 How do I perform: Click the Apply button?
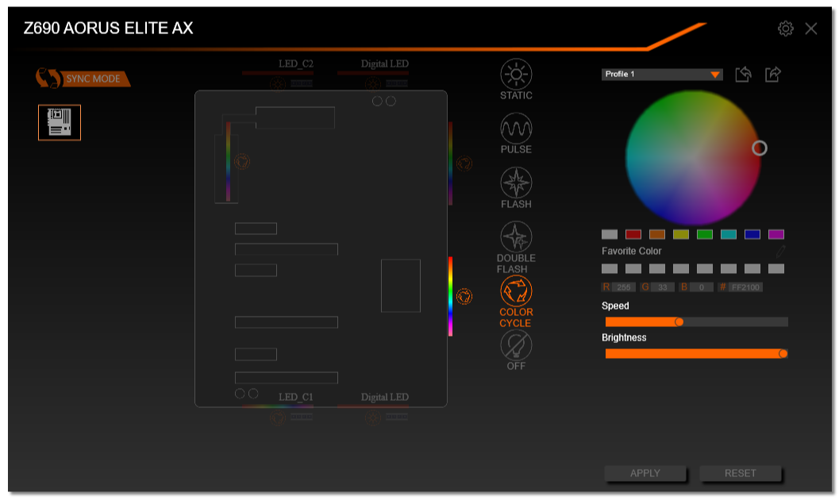point(645,473)
